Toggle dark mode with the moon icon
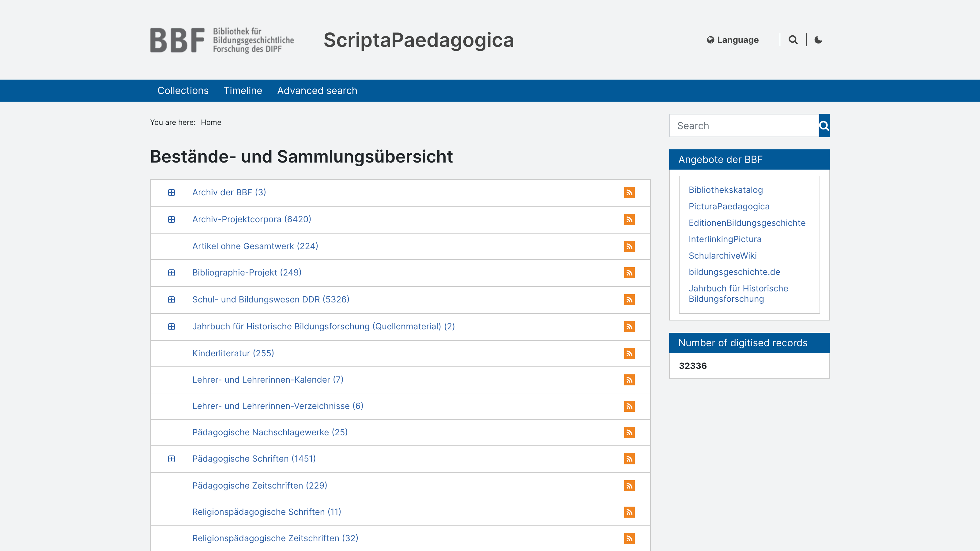 pyautogui.click(x=818, y=39)
